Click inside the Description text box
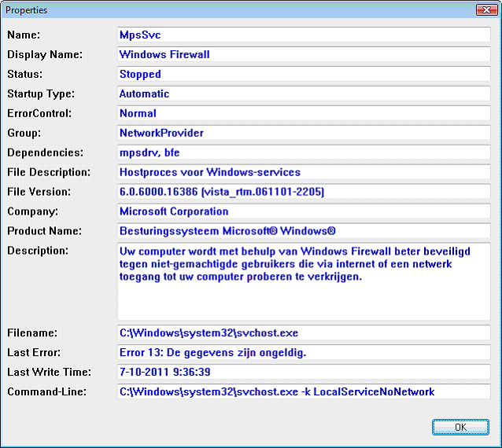This screenshot has width=502, height=448. click(304, 281)
